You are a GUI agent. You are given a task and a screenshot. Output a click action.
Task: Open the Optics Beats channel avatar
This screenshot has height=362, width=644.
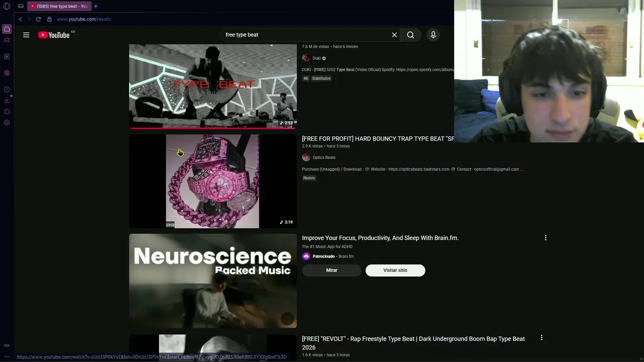[306, 157]
